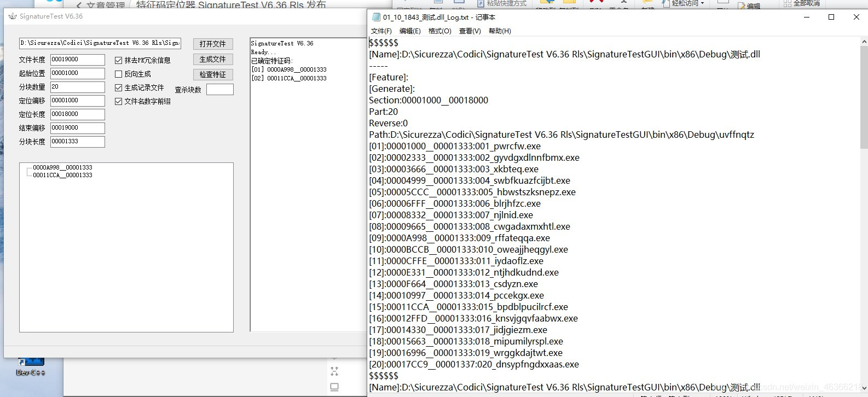Click log line [01] 0000A998__00001333
This screenshot has height=397, width=868.
click(289, 69)
